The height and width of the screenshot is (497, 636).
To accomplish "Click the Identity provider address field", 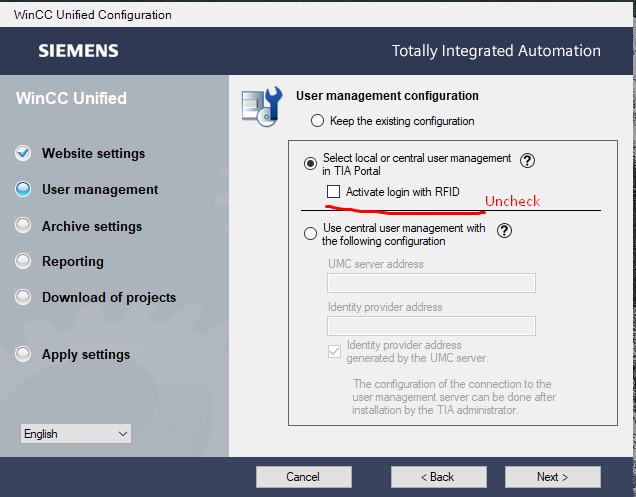I will pos(431,326).
